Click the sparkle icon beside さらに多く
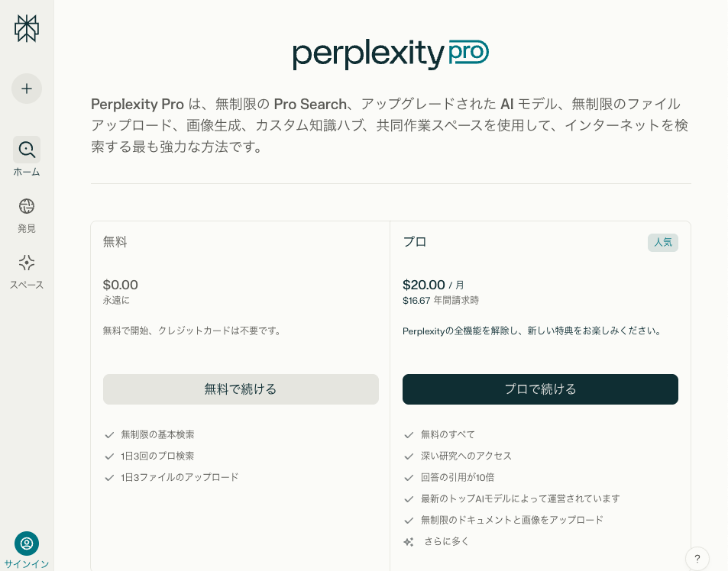This screenshot has height=571, width=728. [409, 542]
